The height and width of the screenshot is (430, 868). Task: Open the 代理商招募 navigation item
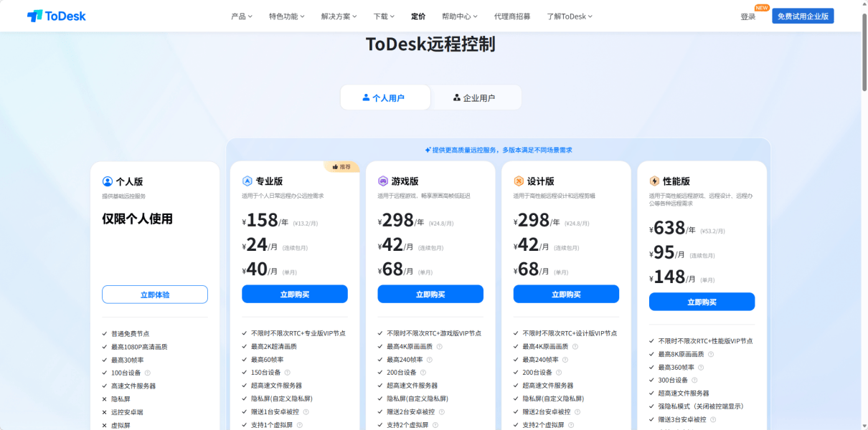(512, 16)
